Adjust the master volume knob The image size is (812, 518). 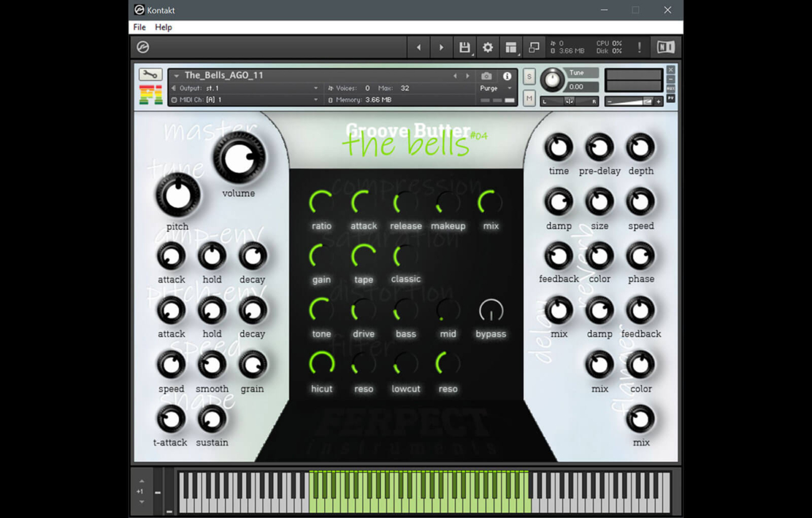click(x=239, y=158)
